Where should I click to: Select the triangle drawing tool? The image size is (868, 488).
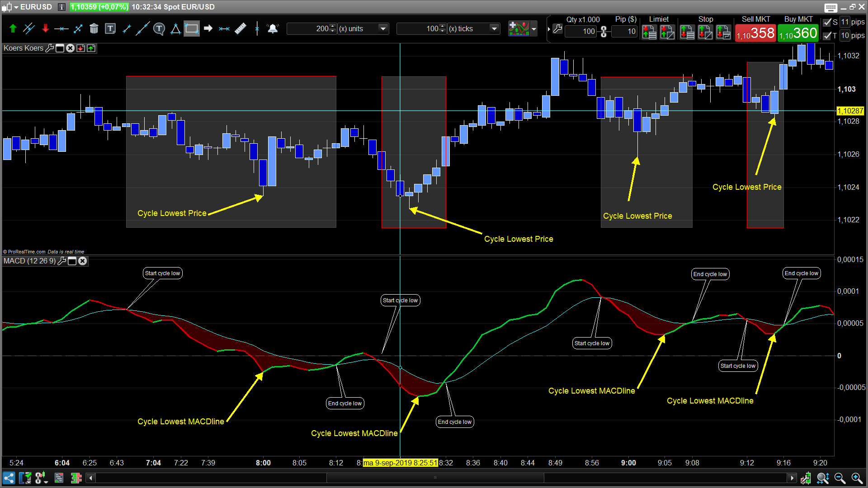175,29
